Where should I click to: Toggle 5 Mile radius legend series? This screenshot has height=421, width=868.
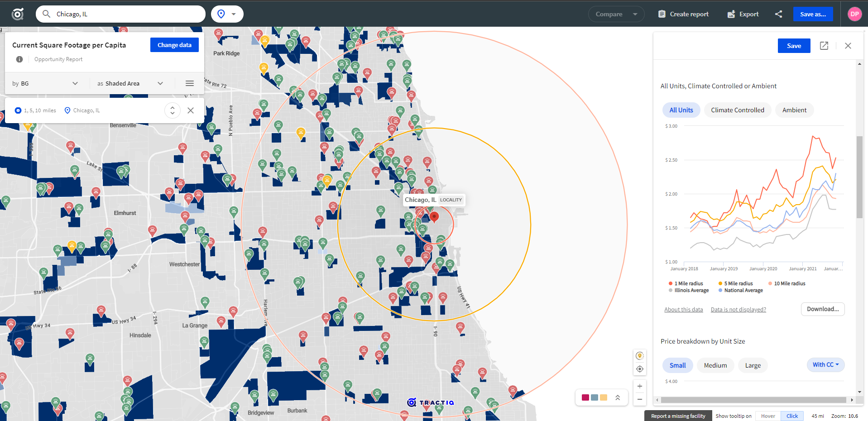click(736, 283)
